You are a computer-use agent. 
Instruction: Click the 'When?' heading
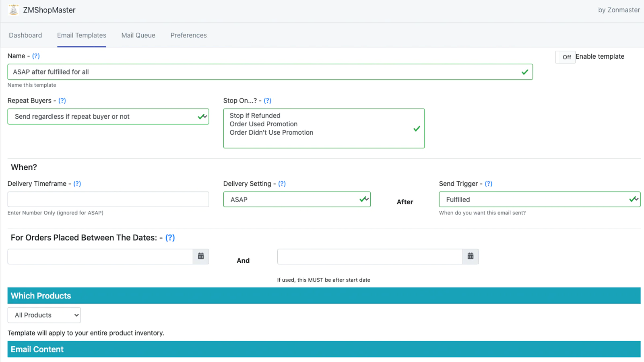pyautogui.click(x=24, y=167)
